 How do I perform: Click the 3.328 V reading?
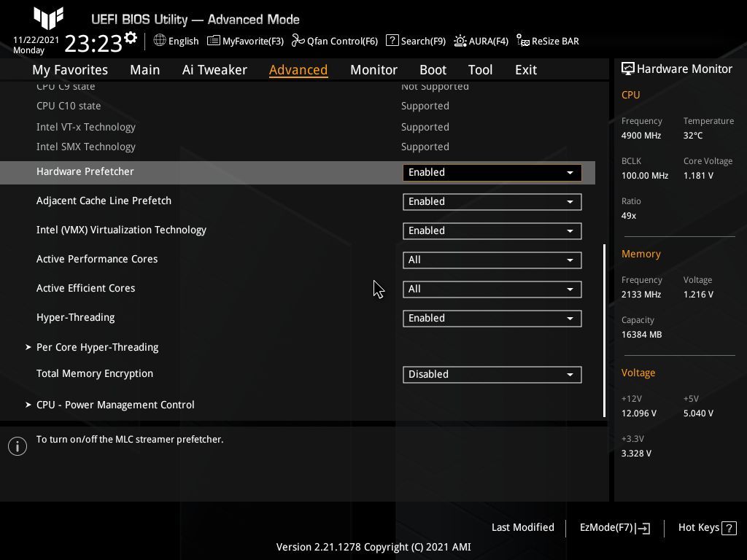coord(636,454)
